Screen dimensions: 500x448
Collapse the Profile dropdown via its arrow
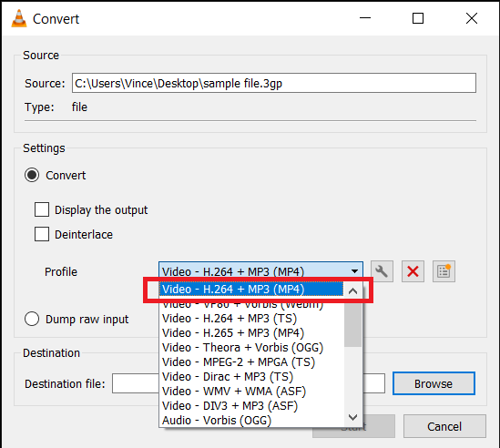[354, 271]
